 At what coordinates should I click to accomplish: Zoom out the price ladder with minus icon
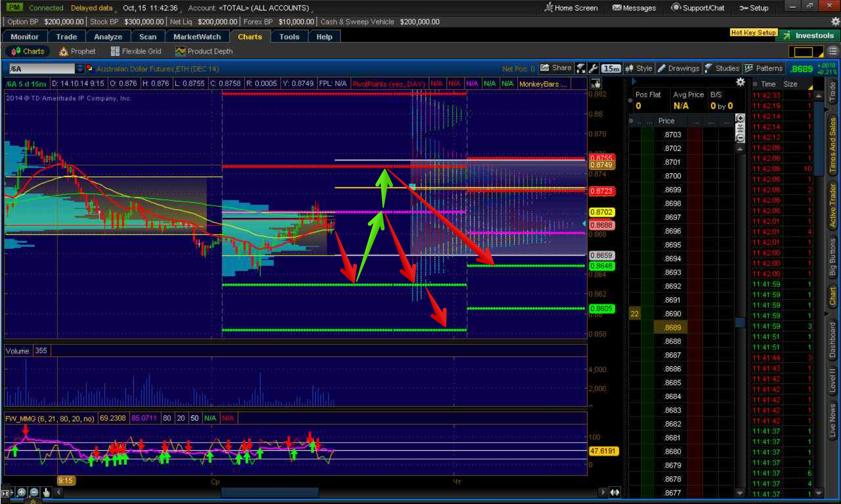click(740, 138)
